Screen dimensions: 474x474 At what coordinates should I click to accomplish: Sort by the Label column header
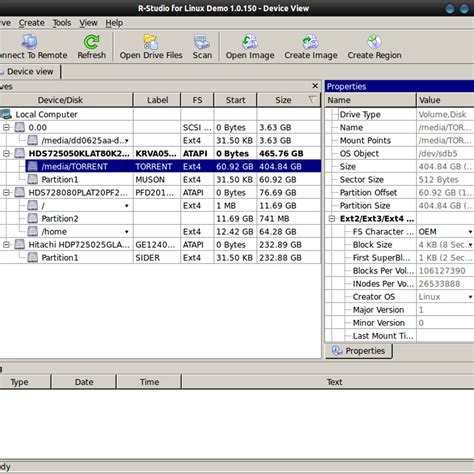157,100
